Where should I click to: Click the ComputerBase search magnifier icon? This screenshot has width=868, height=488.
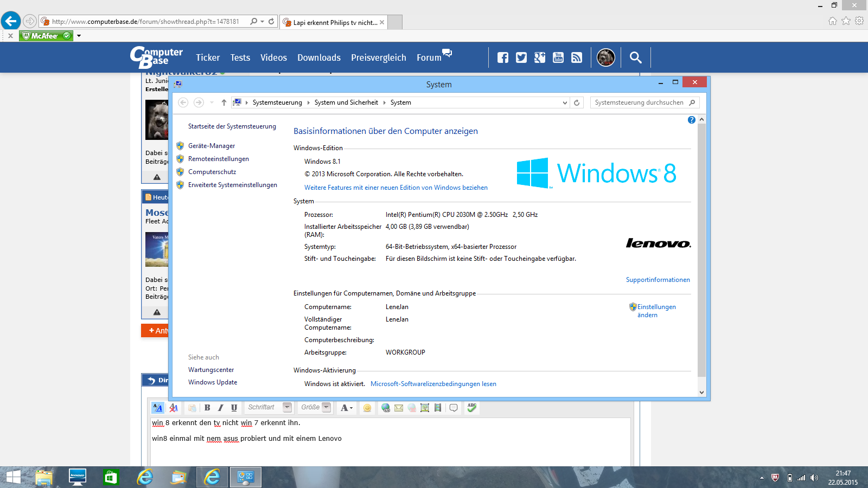[635, 57]
